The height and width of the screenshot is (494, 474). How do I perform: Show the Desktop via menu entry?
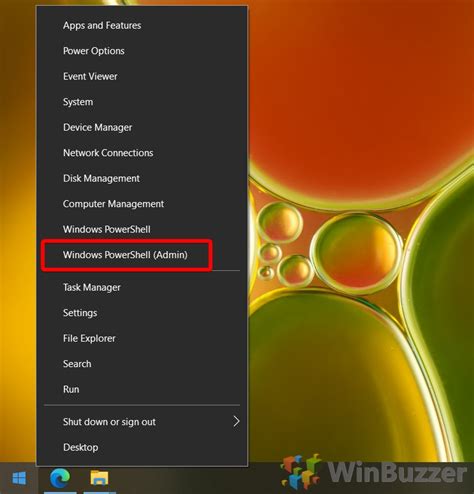coord(142,447)
